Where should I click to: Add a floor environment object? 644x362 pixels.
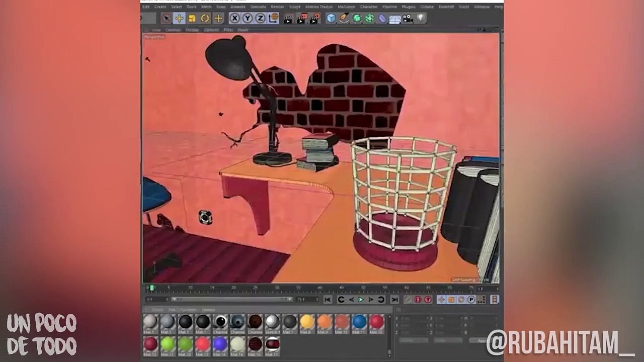point(395,19)
